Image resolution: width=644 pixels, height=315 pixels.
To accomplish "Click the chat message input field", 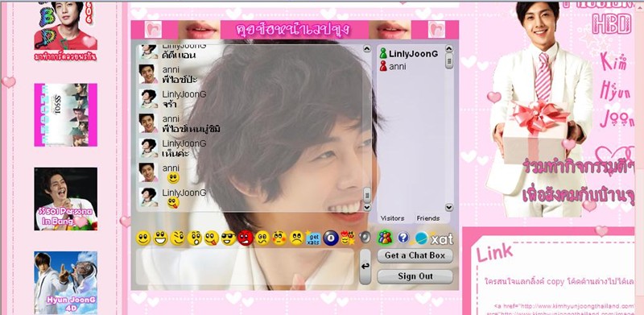I will (245, 267).
